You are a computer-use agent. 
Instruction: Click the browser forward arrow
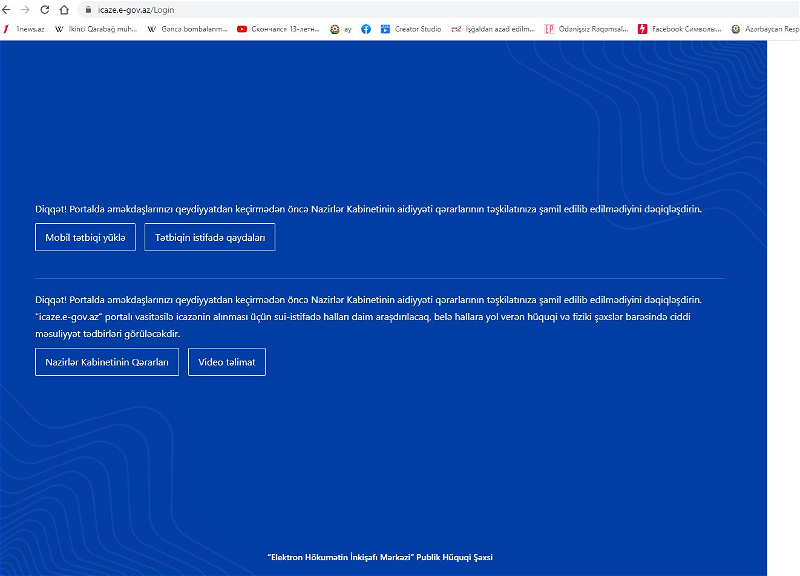26,10
